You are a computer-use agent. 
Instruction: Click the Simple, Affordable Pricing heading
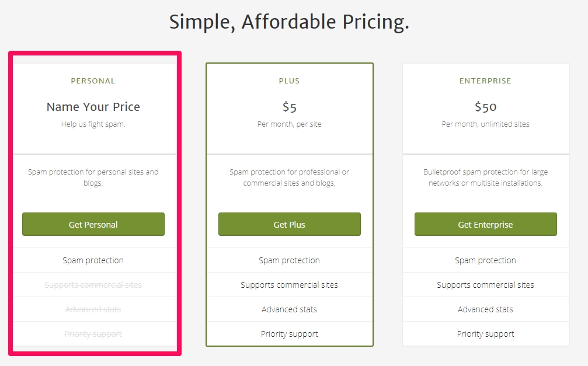tap(289, 22)
